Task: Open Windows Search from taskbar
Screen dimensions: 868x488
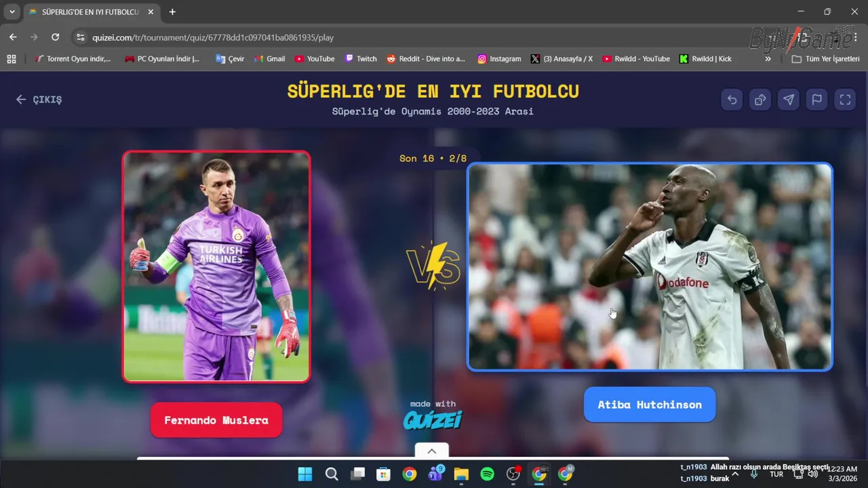Action: (332, 474)
